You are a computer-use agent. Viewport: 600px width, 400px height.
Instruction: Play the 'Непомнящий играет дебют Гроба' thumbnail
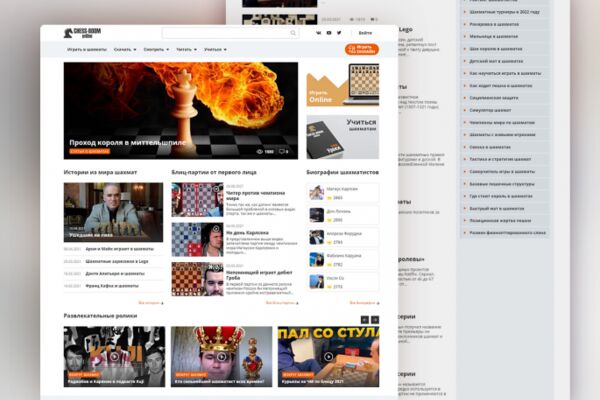pyautogui.click(x=197, y=279)
